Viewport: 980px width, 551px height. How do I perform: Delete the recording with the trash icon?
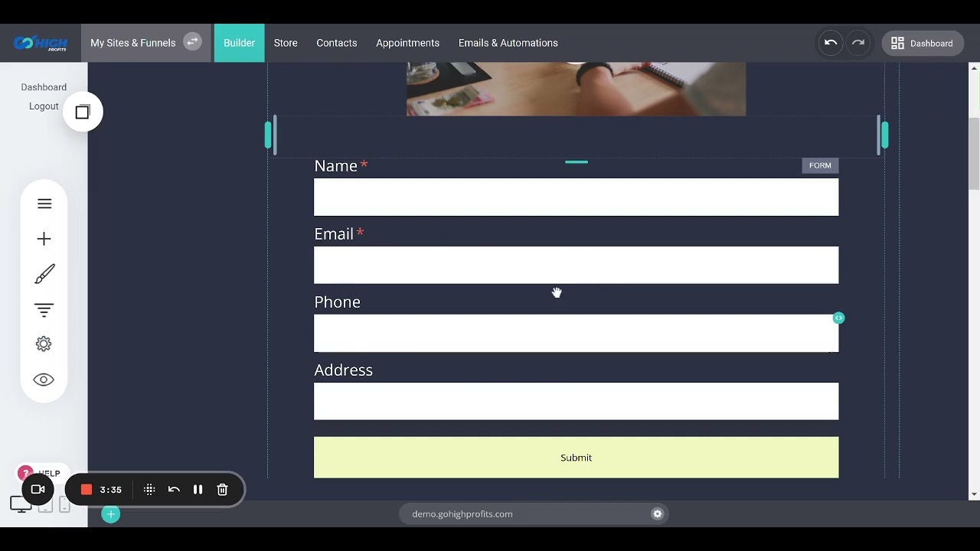coord(222,490)
